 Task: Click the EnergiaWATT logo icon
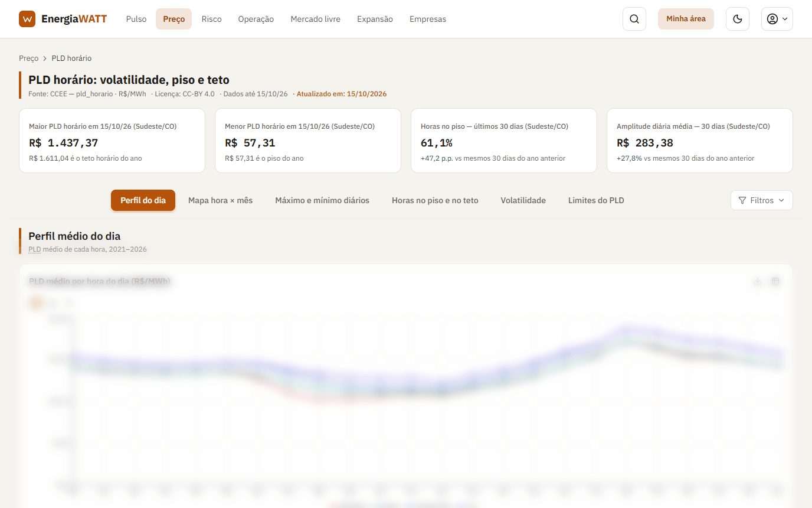coord(27,19)
